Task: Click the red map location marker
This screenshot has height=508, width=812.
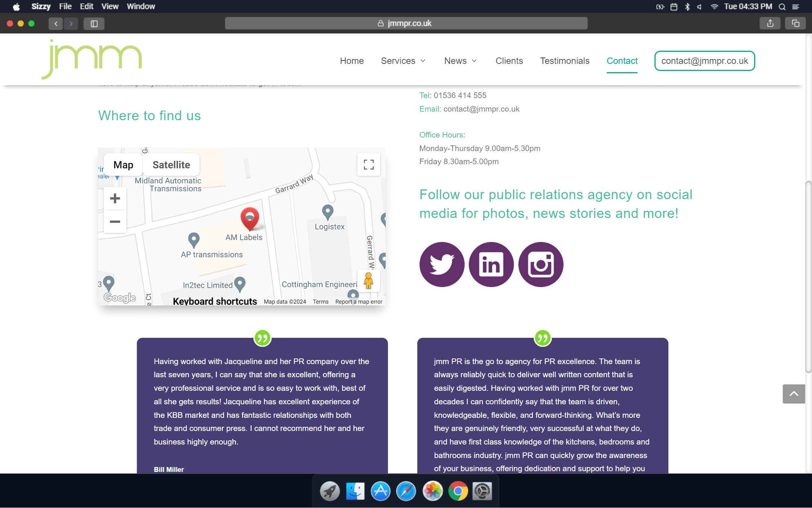Action: click(250, 218)
